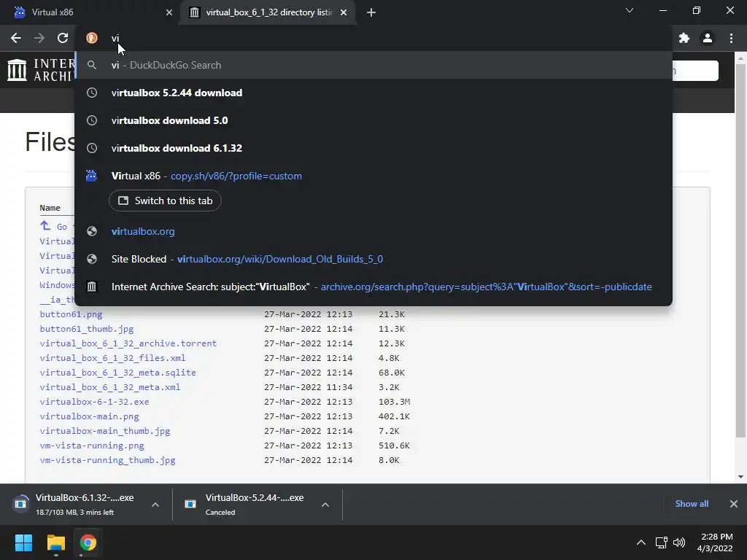The height and width of the screenshot is (560, 747).
Task: Click the address bar text 'vi'
Action: tap(115, 38)
